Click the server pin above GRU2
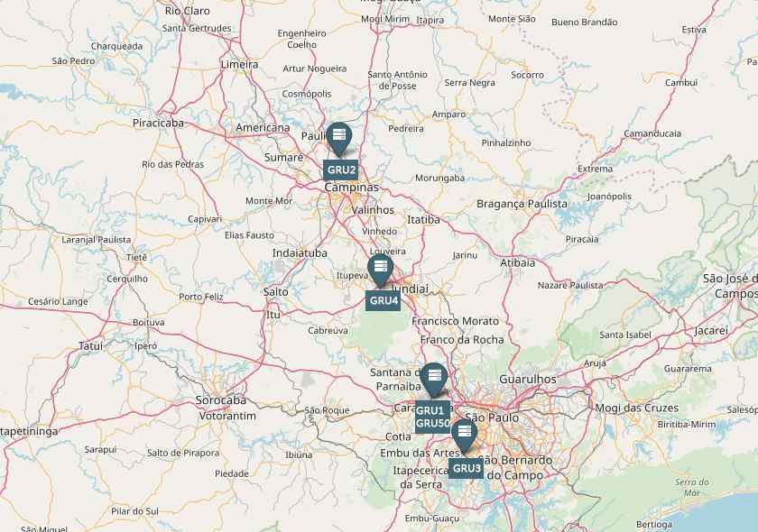The image size is (758, 532). 339,140
